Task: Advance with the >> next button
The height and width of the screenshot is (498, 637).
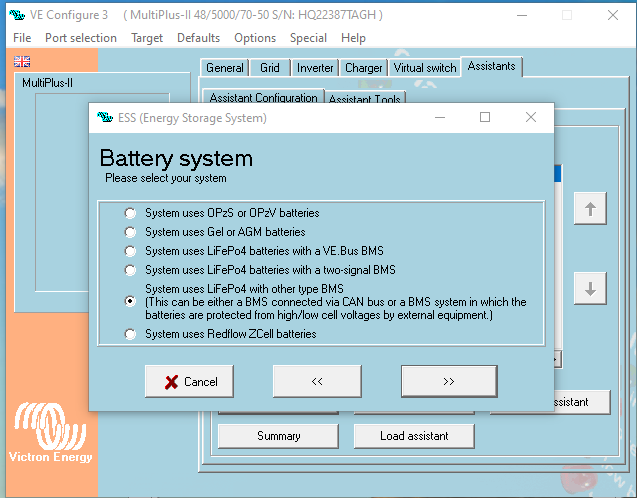Action: pos(449,381)
